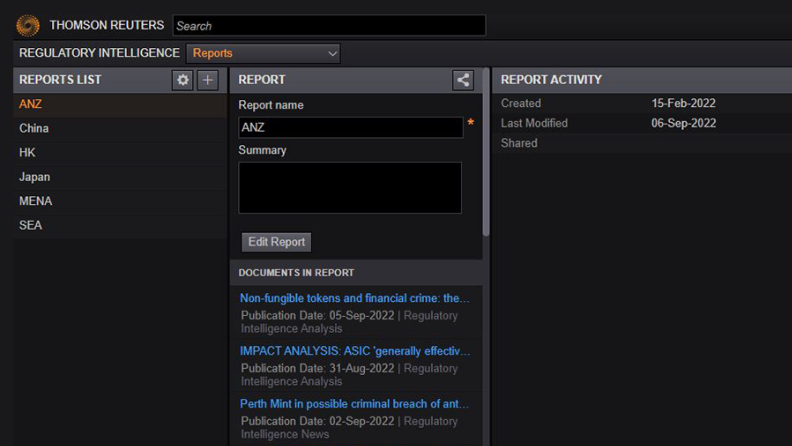Open Perth Mint criminal breach document

click(355, 404)
